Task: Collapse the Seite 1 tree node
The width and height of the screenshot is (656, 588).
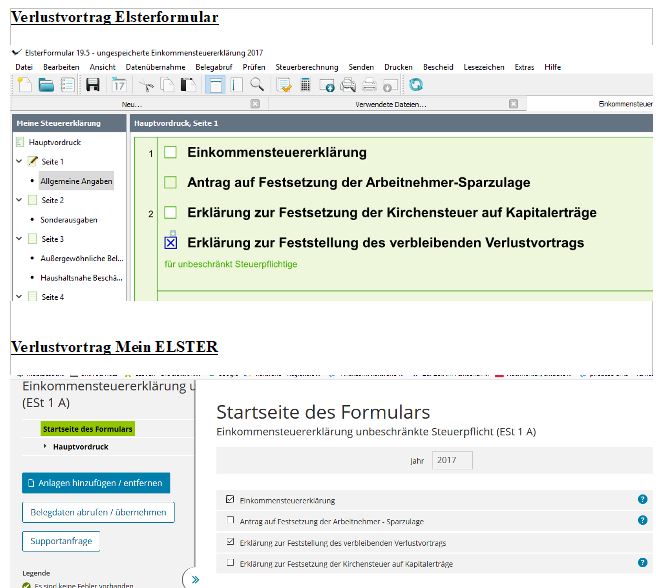Action: coord(19,161)
